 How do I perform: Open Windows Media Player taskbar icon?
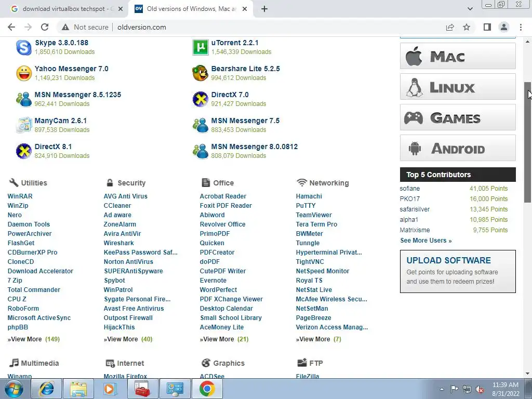pos(111,389)
